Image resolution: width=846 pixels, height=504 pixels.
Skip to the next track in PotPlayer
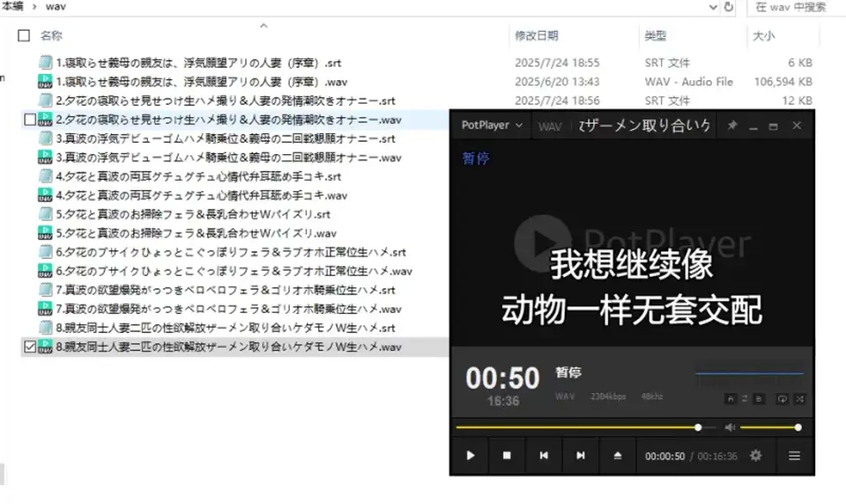pyautogui.click(x=580, y=456)
